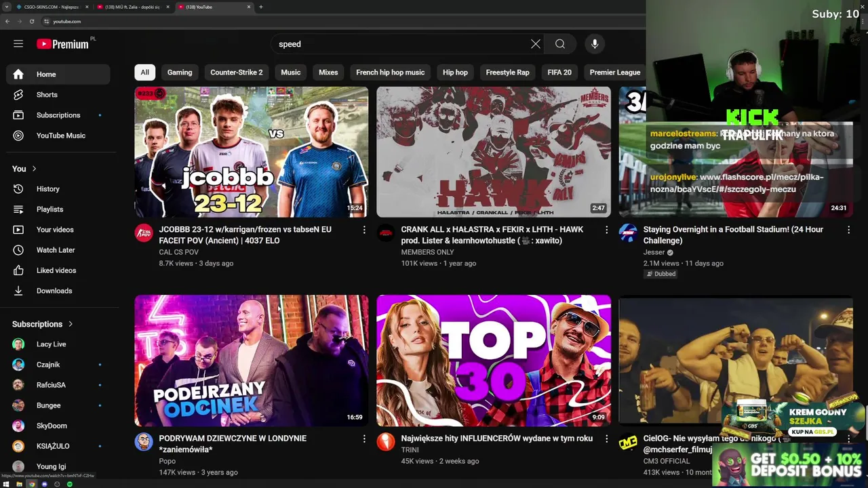The height and width of the screenshot is (488, 868).
Task: Select the Counter-Strike 2 filter chip
Action: (237, 73)
